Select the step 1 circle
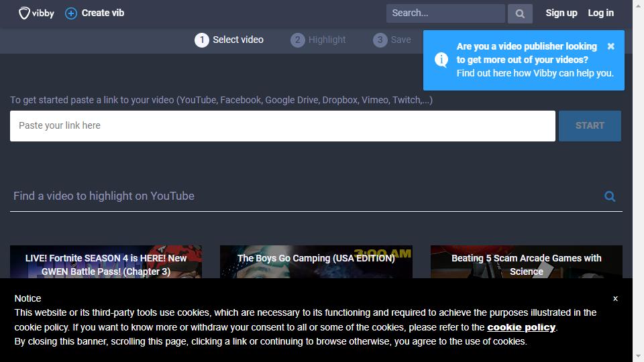Screen dimensions: 644x362 click(x=202, y=40)
